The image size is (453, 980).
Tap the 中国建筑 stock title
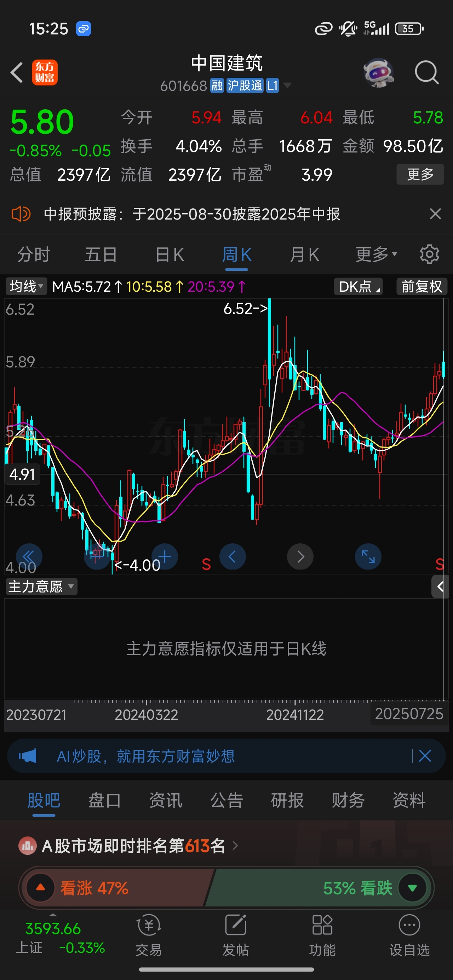coord(227,63)
